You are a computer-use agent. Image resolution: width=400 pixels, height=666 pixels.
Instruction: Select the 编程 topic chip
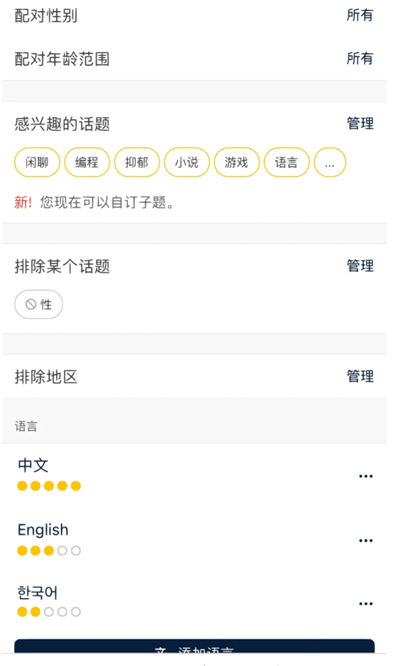click(87, 162)
